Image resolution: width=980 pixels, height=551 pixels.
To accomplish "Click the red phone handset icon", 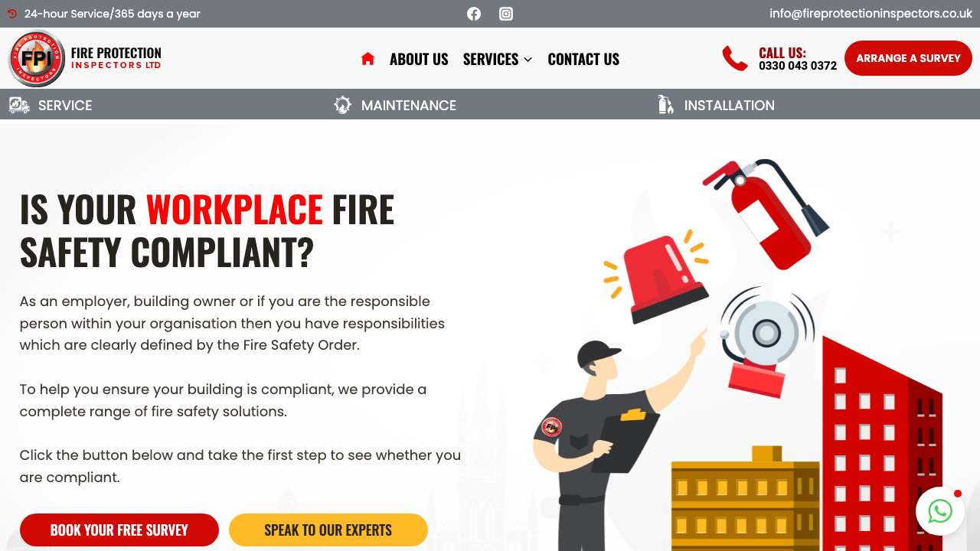I will [x=735, y=58].
